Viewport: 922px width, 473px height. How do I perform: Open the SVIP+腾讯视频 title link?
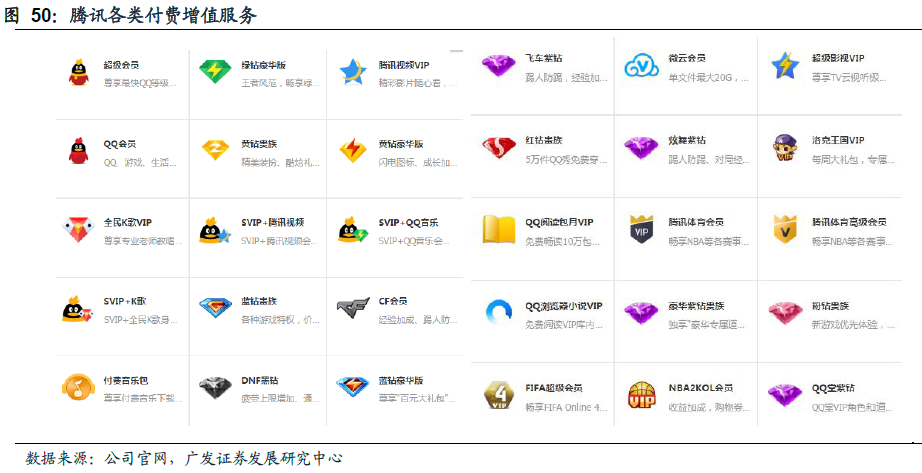(272, 222)
